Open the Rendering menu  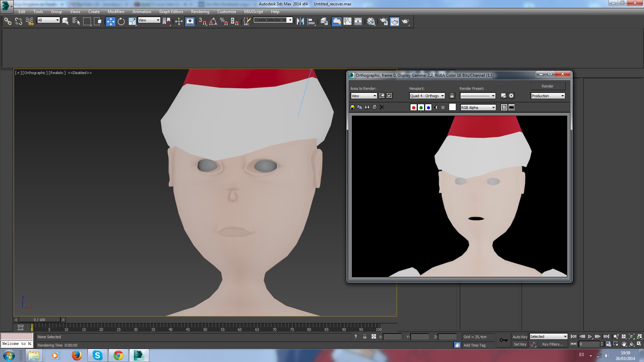click(x=200, y=11)
